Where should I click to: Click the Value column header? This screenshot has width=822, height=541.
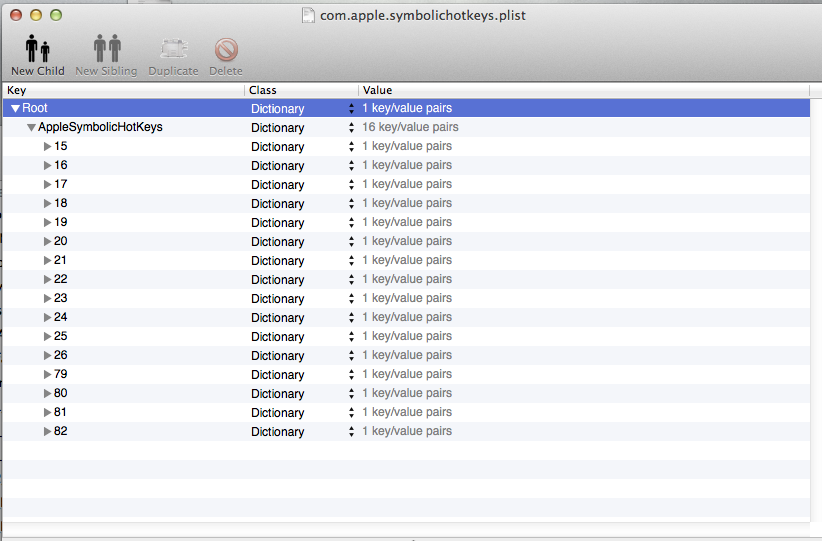[x=584, y=90]
